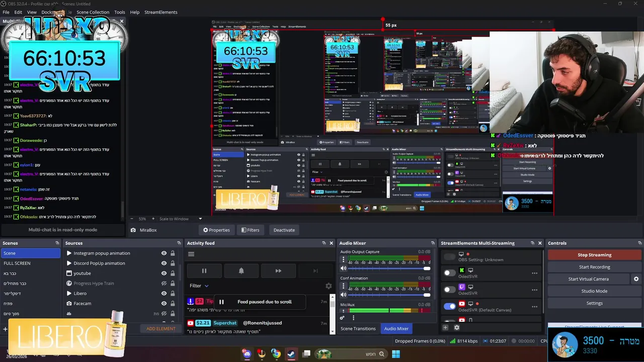Unlock the Facecam source lock icon
The image size is (644, 362).
[x=173, y=304]
